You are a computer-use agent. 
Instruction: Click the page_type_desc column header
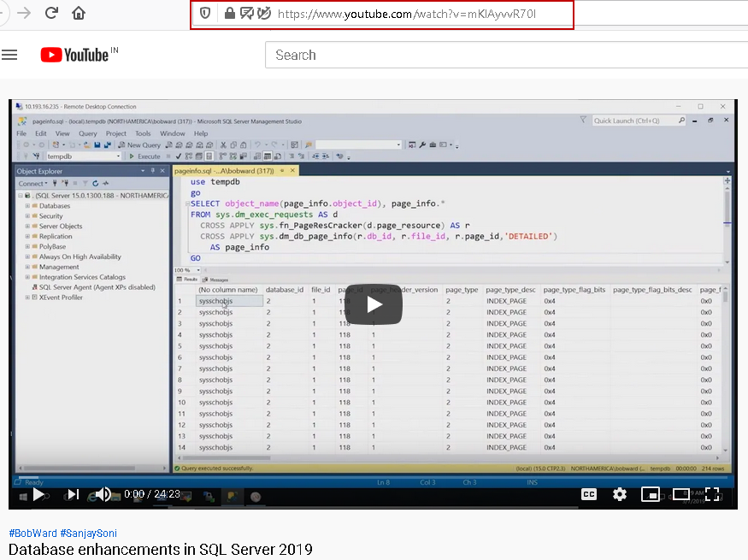tap(510, 290)
